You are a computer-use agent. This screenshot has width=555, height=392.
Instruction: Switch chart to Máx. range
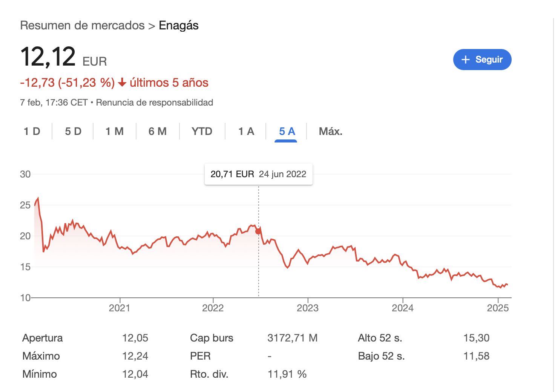click(331, 131)
